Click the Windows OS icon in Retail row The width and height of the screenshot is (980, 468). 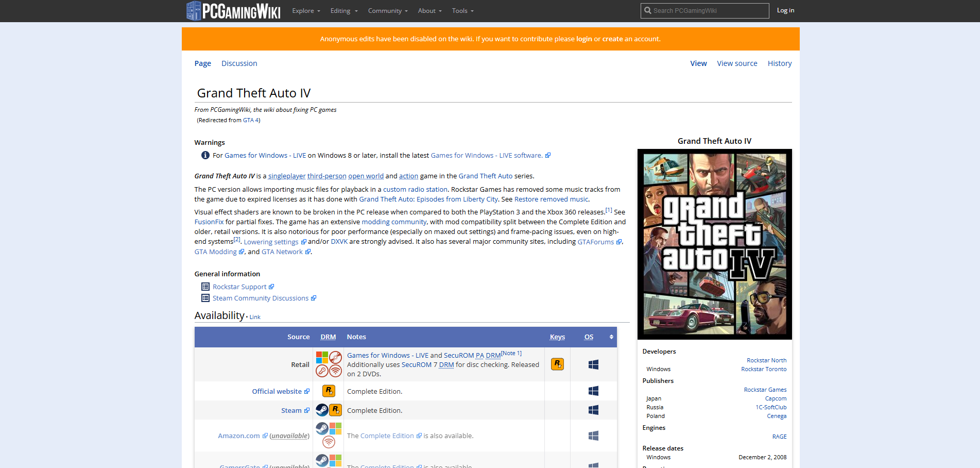(593, 364)
